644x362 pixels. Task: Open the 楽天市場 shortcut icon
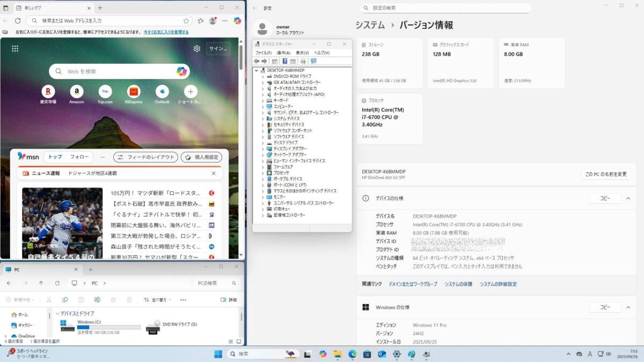48,91
